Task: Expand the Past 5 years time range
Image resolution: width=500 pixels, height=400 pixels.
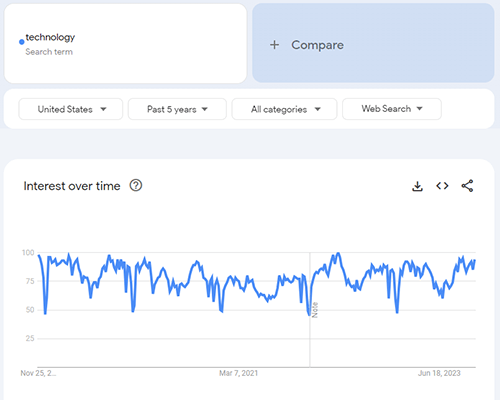Action: tap(177, 109)
